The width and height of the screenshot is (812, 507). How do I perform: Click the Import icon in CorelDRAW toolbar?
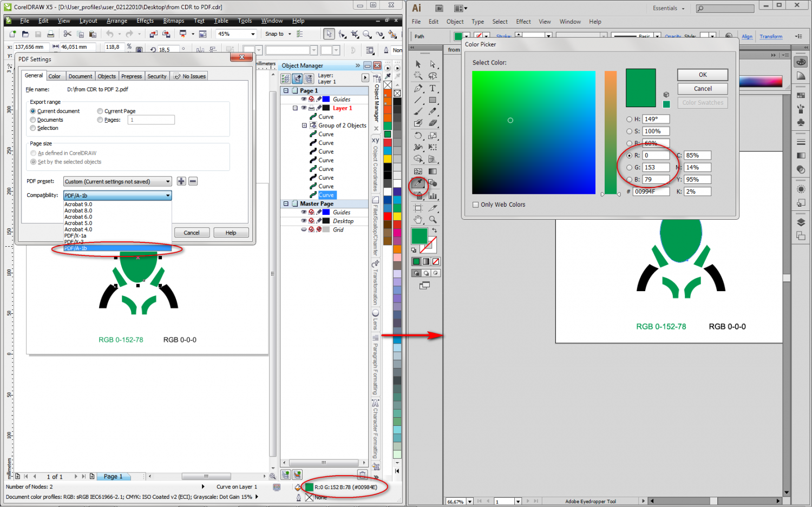(153, 34)
